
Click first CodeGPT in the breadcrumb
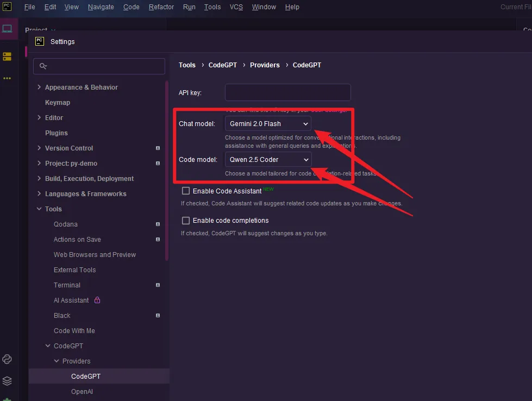223,65
